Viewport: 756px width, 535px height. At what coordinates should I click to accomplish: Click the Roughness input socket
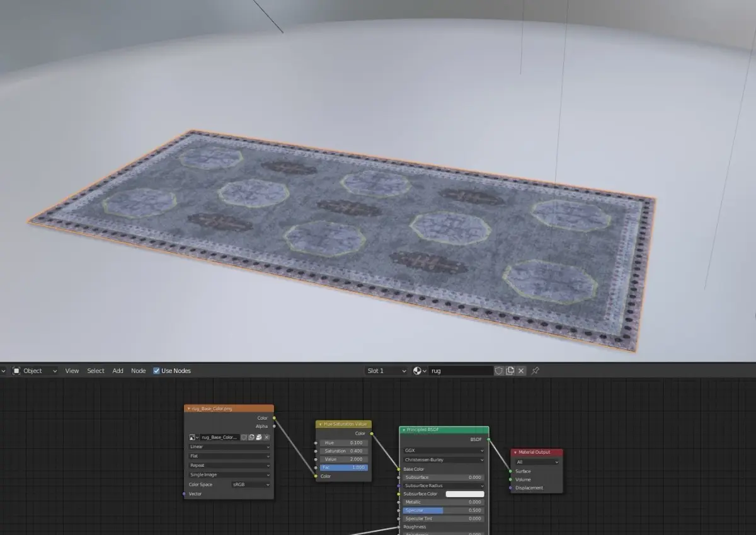click(x=399, y=527)
